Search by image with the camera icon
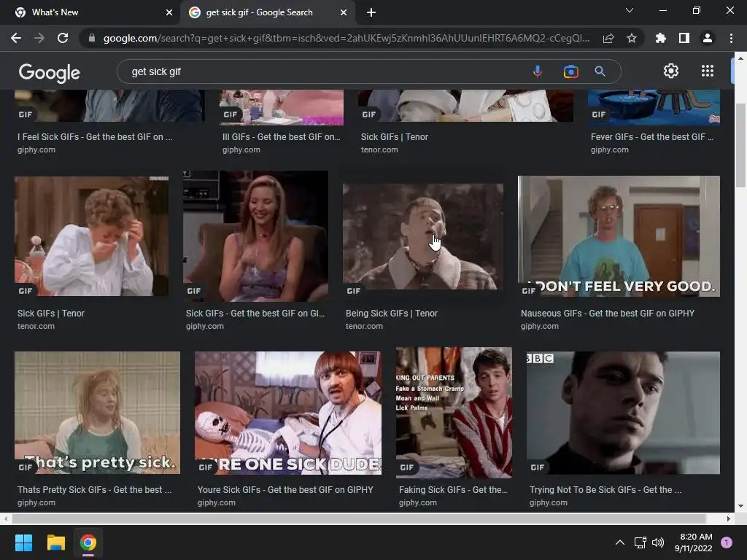The image size is (747, 560). (570, 71)
